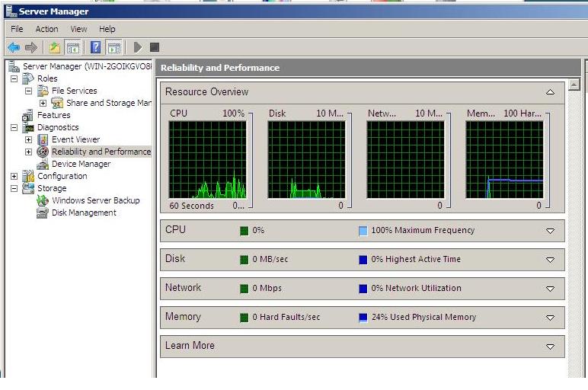588x390 pixels.
Task: Click the Up one level folder icon
Action: pos(55,48)
